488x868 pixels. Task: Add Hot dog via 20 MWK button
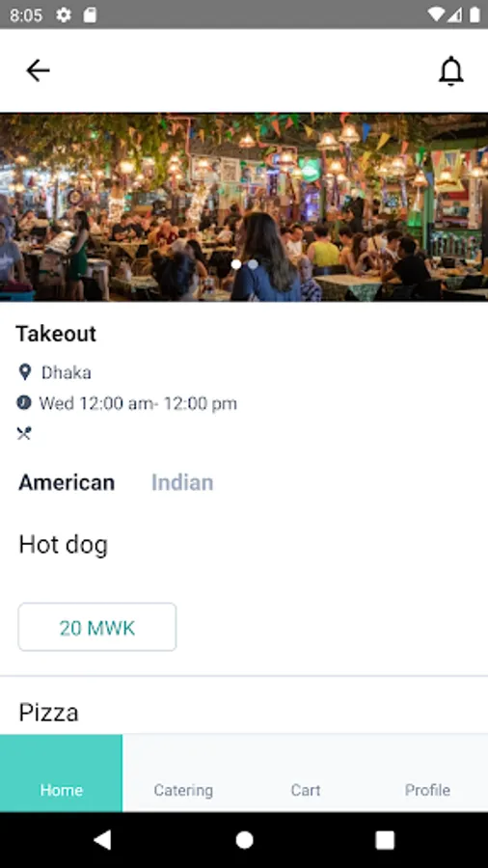click(97, 627)
